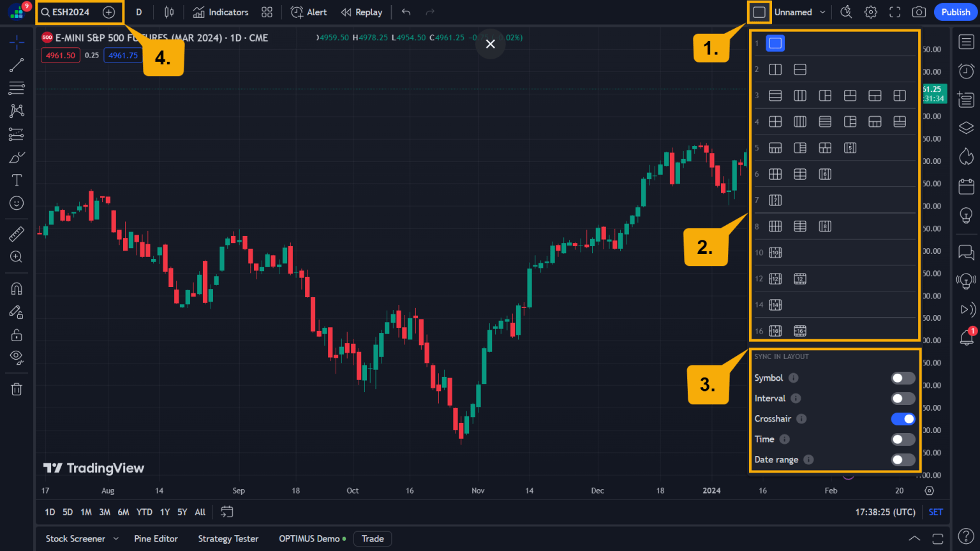
Task: Open the Object Tree panel icon
Action: 966,128
